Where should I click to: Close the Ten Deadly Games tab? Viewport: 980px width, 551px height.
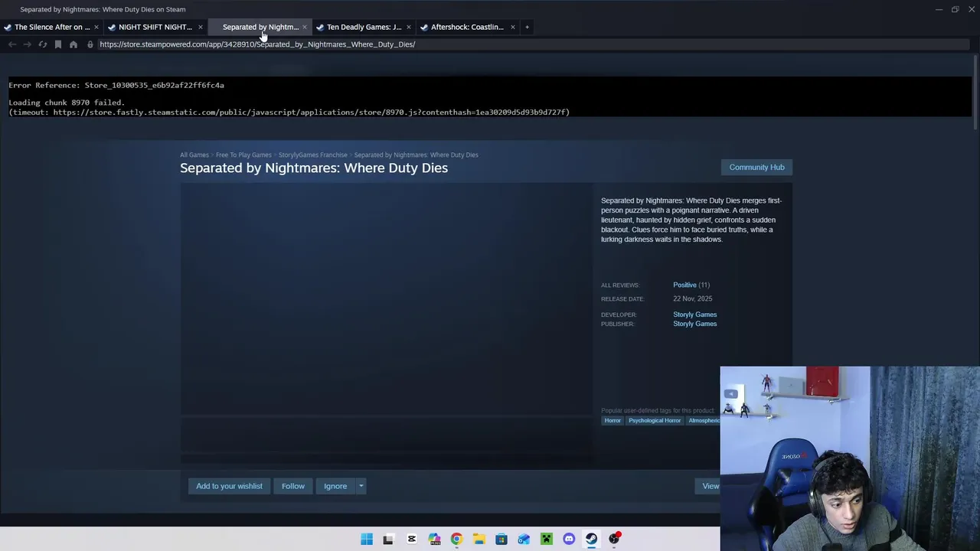[409, 27]
